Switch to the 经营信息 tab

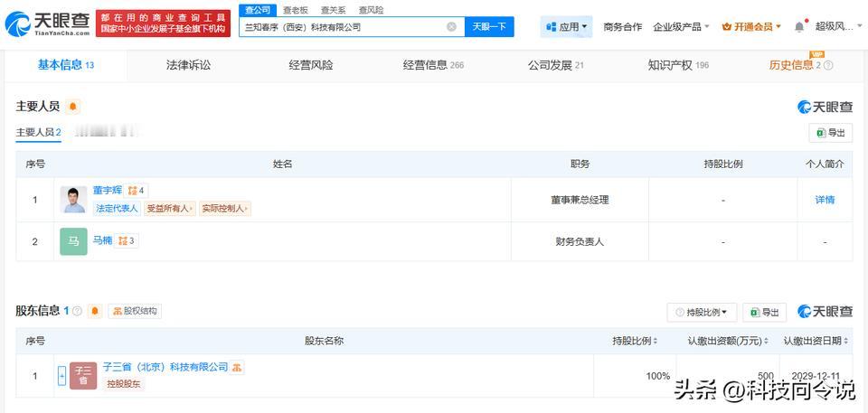[x=433, y=65]
